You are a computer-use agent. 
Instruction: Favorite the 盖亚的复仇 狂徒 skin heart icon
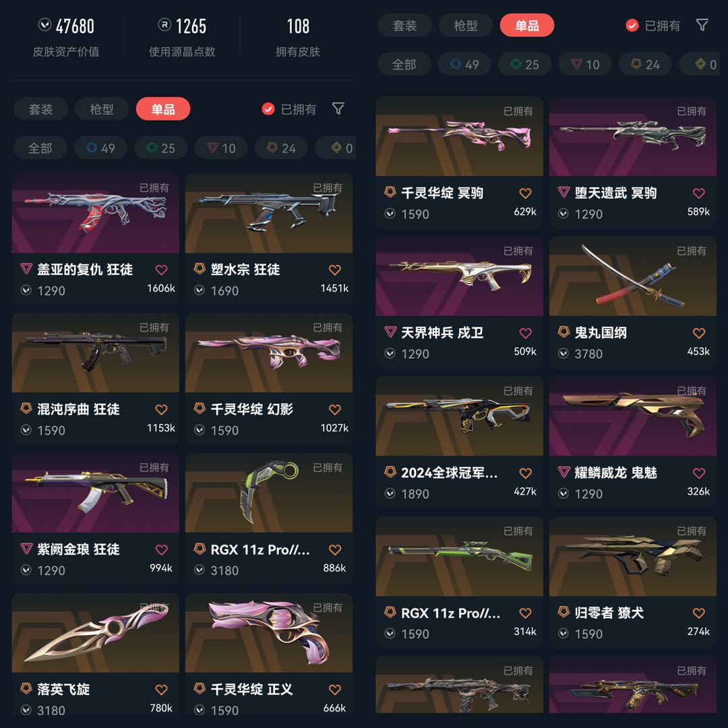[x=161, y=270]
